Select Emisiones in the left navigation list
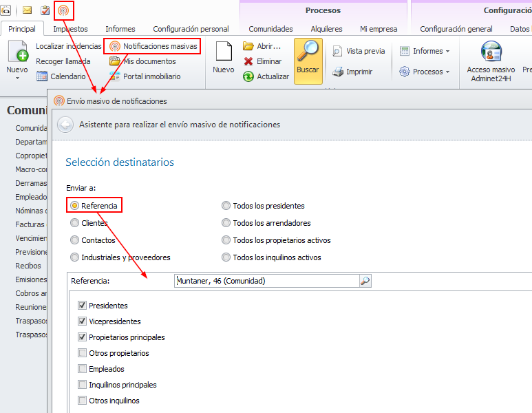 coord(31,279)
